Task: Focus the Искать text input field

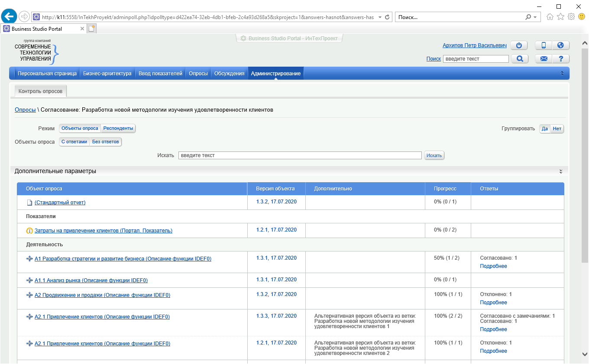Action: pyautogui.click(x=300, y=155)
